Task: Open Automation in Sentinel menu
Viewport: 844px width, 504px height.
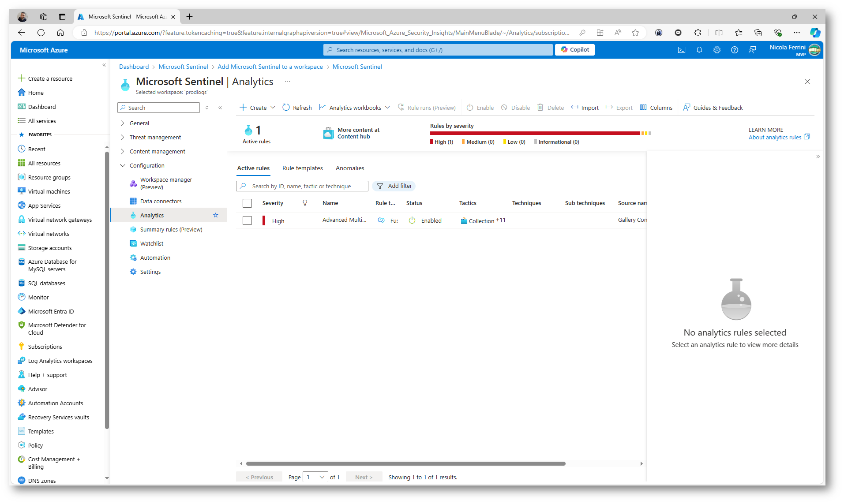Action: pyautogui.click(x=155, y=258)
